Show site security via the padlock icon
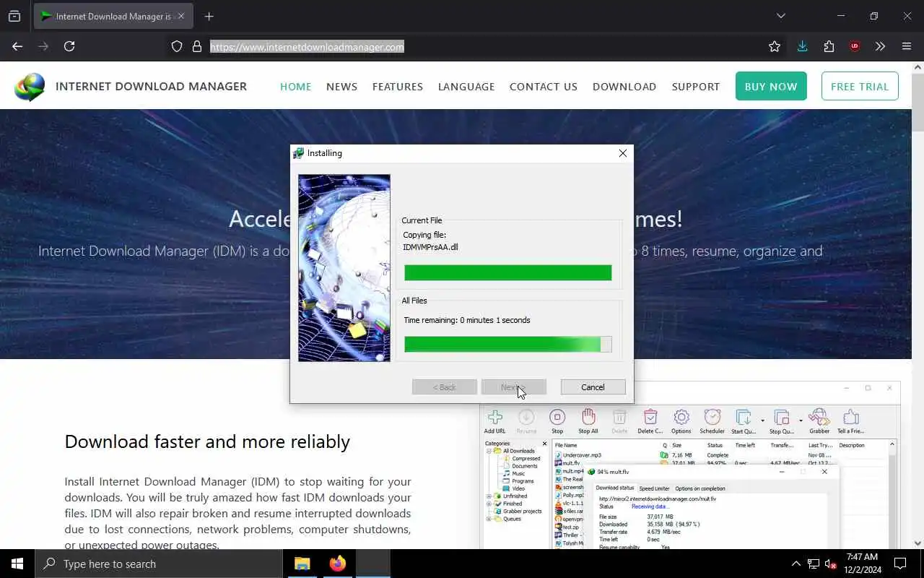 point(196,46)
